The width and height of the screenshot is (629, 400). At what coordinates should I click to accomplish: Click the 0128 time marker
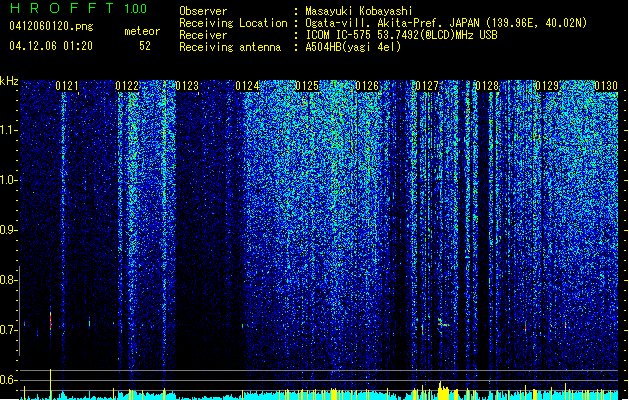point(487,86)
